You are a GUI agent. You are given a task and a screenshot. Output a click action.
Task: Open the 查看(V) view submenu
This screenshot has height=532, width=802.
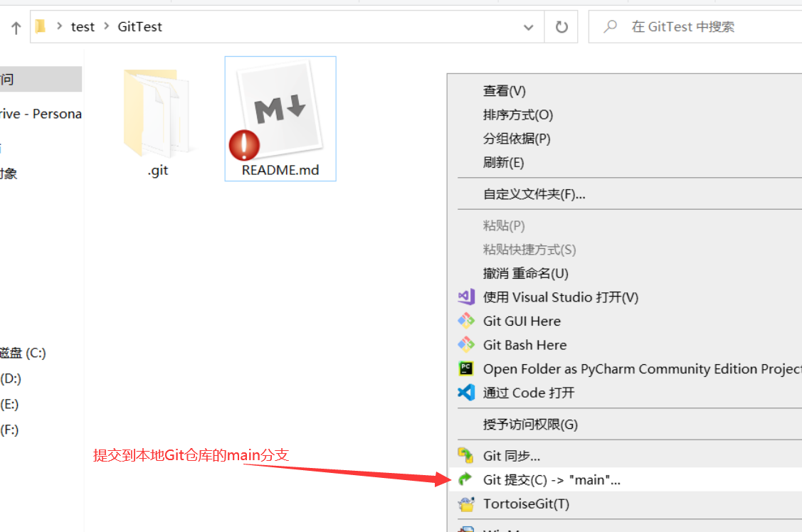(x=504, y=91)
